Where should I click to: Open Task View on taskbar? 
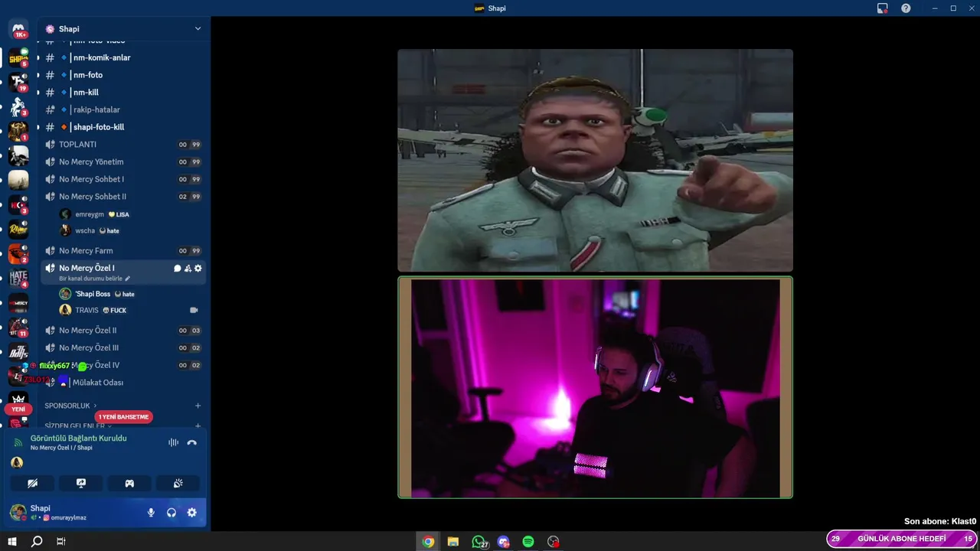click(x=61, y=541)
